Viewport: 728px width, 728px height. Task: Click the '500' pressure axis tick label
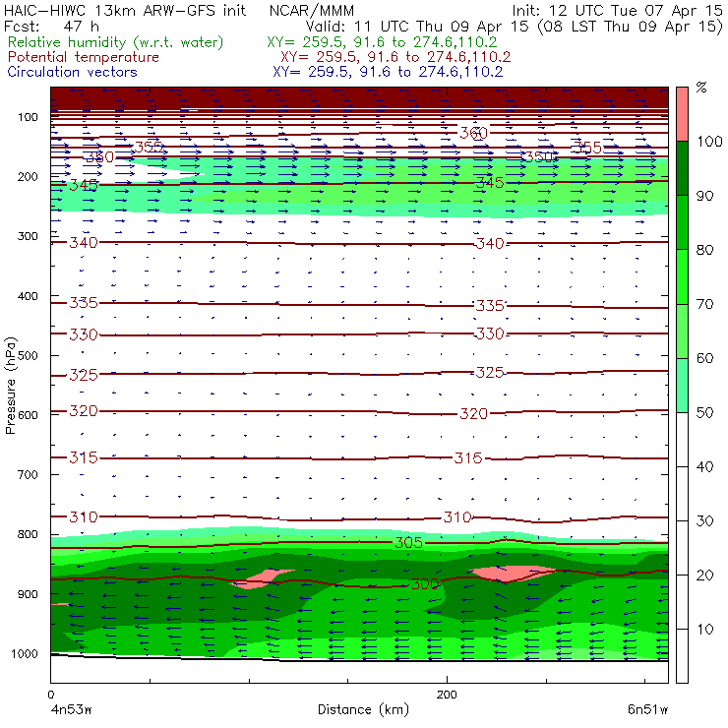(28, 356)
